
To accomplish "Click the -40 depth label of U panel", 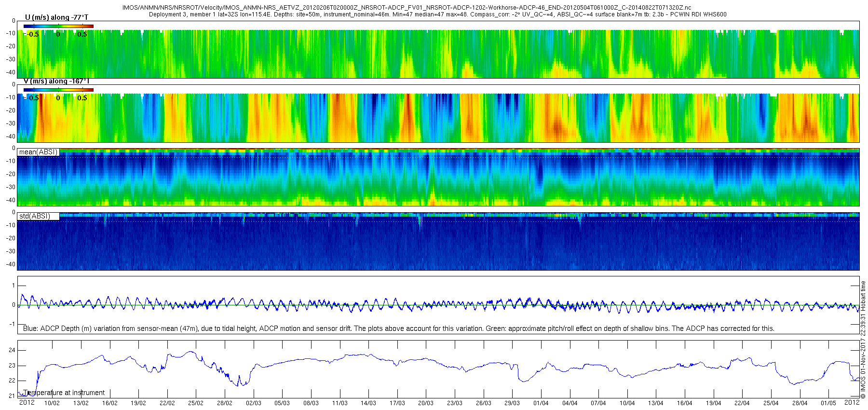I will click(x=10, y=72).
